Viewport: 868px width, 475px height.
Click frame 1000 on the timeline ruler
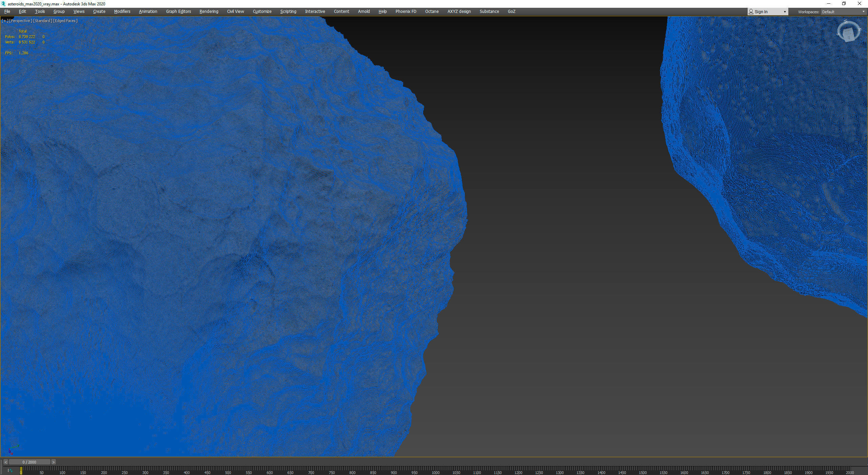click(435, 473)
